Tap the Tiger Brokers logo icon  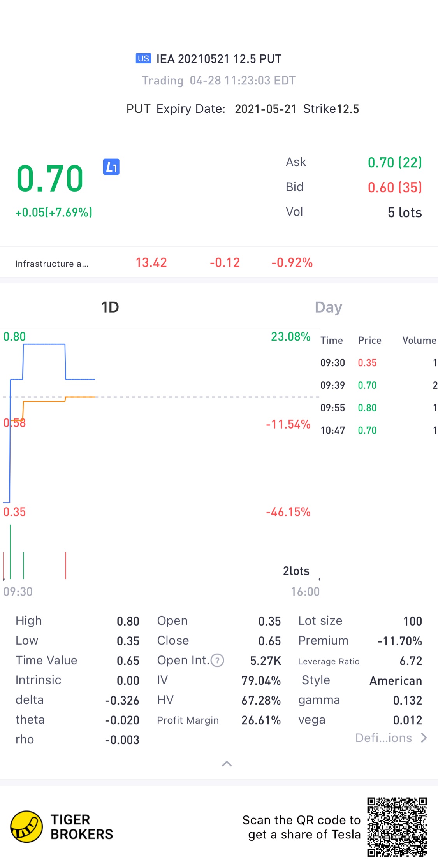point(26,827)
